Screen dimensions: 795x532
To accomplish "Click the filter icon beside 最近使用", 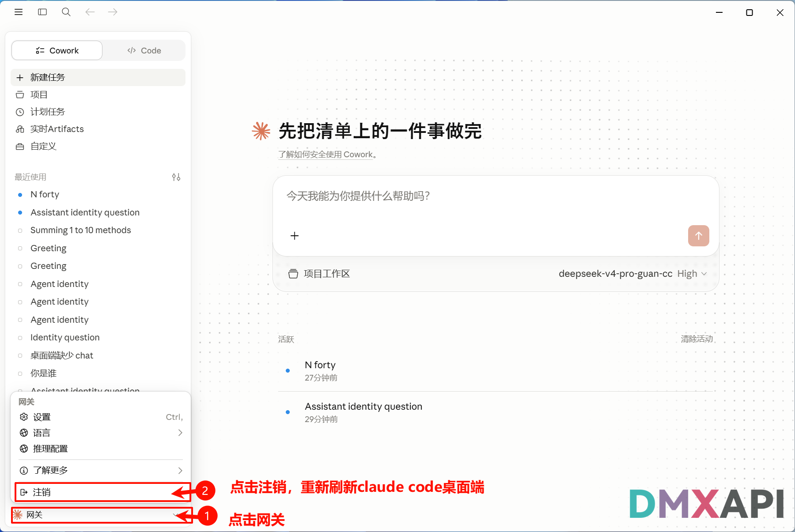I will (x=176, y=177).
